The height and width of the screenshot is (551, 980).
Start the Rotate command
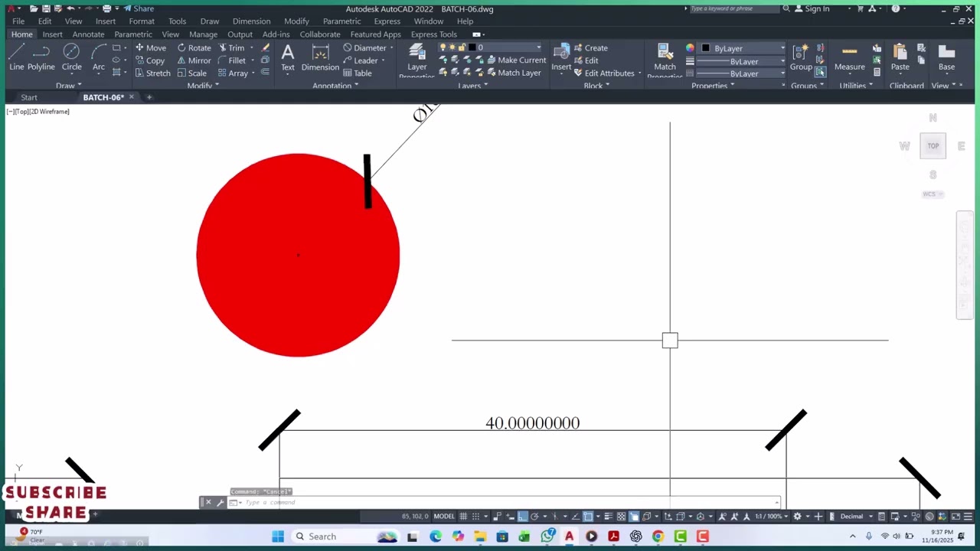point(194,47)
